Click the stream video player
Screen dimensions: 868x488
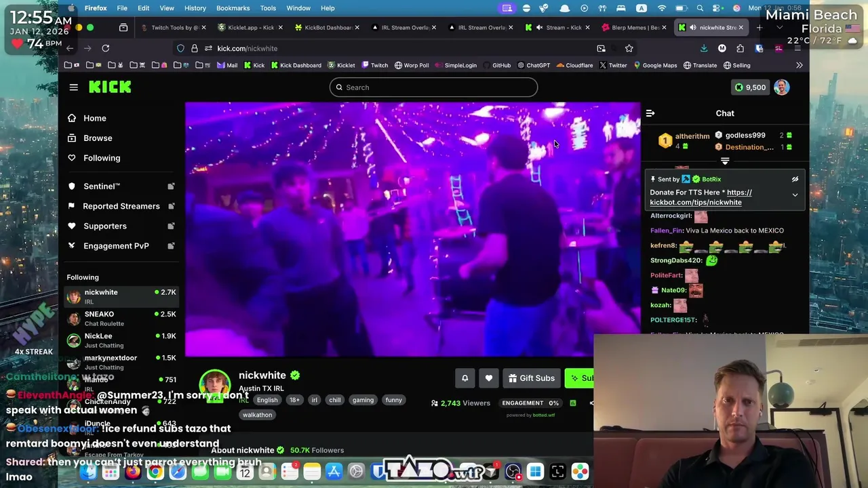(412, 229)
